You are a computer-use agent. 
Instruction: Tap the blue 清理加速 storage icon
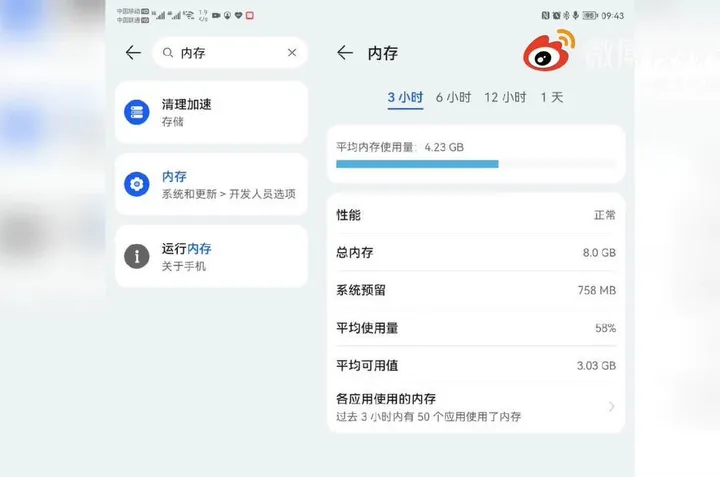point(136,112)
